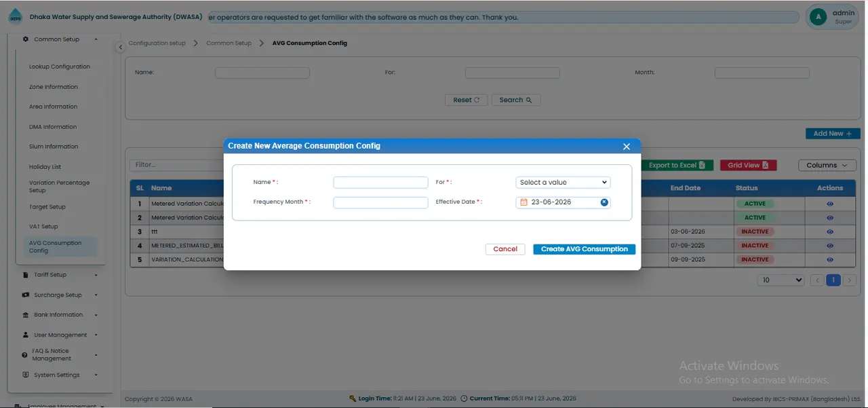Open the page size 10 dropdown
Viewport: 868px width, 408px height.
pyautogui.click(x=781, y=280)
